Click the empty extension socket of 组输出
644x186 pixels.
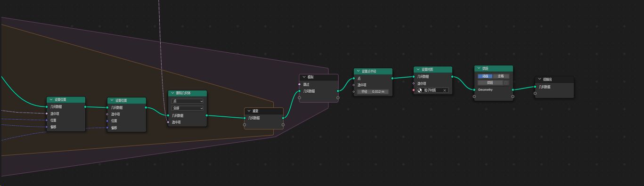pos(535,93)
